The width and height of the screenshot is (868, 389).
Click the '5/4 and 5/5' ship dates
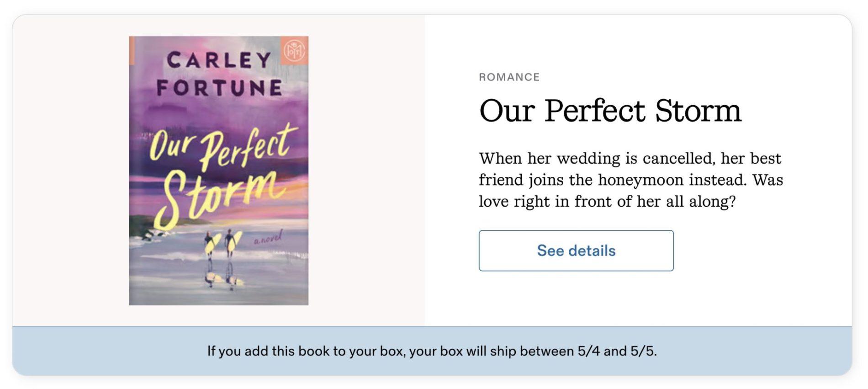pyautogui.click(x=617, y=351)
